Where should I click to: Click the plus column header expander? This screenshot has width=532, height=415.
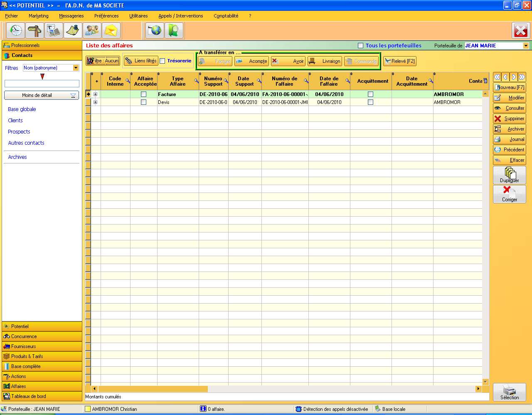(96, 82)
